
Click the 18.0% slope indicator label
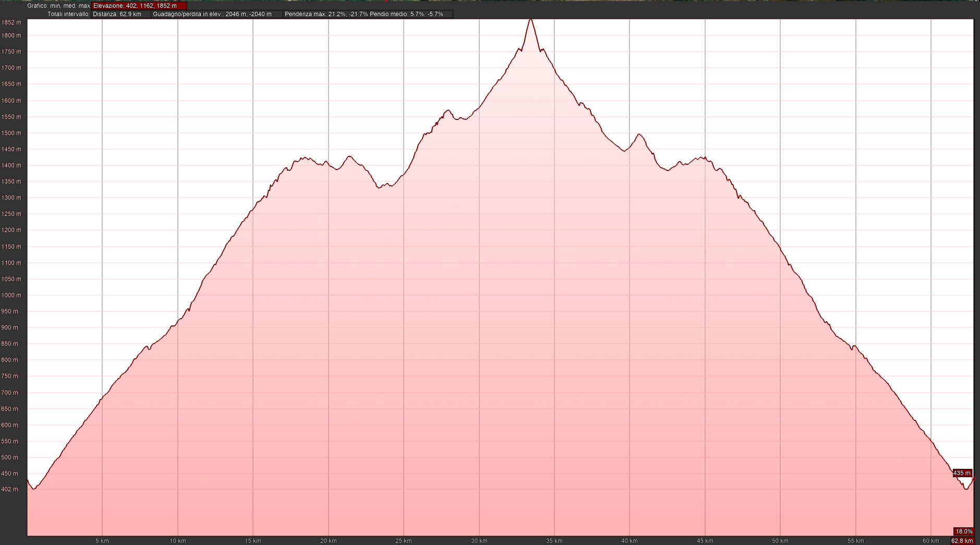click(x=963, y=531)
